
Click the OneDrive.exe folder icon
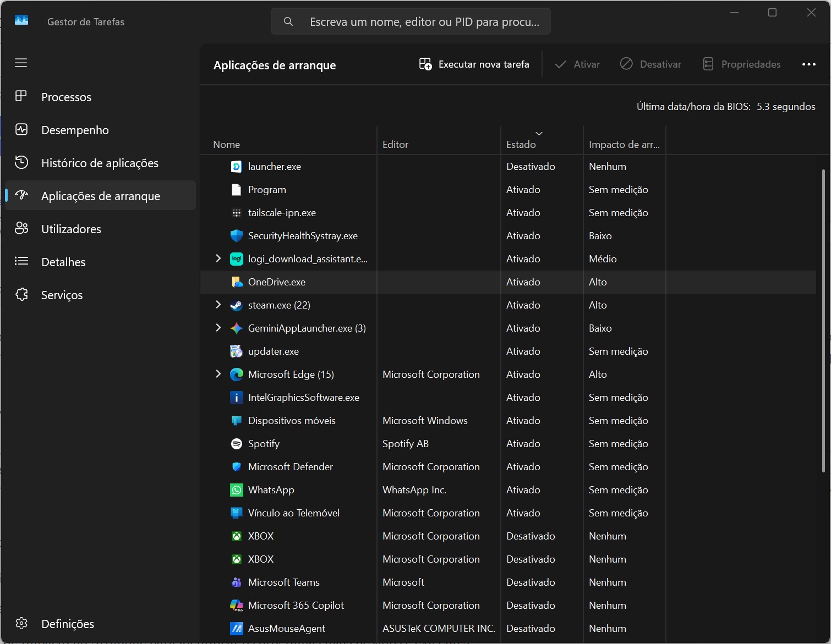[x=237, y=282]
